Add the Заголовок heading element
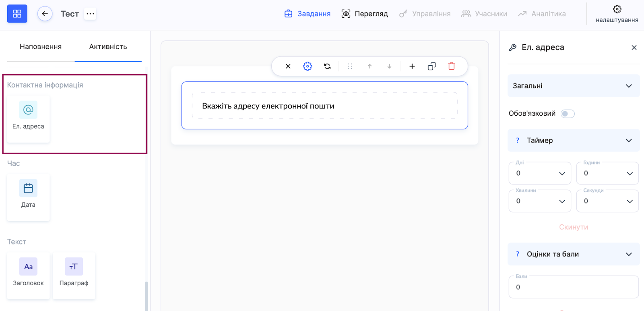This screenshot has height=311, width=644. 28,276
